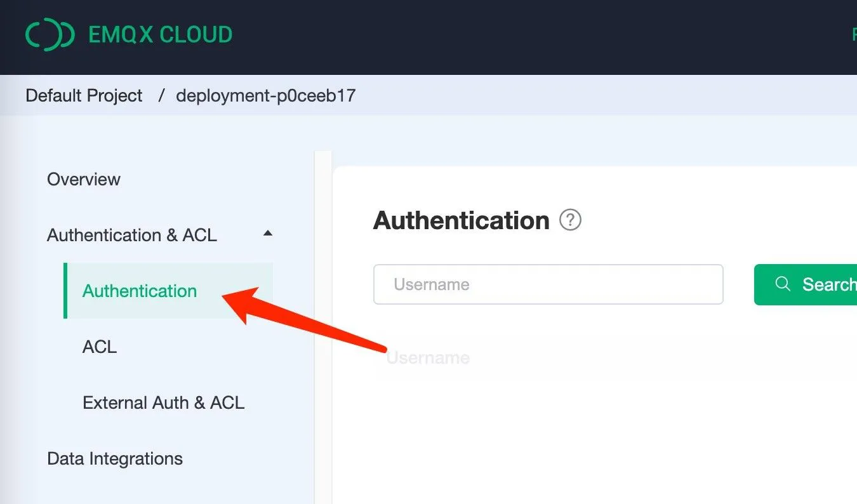This screenshot has width=857, height=504.
Task: Open Data Integrations
Action: click(114, 458)
